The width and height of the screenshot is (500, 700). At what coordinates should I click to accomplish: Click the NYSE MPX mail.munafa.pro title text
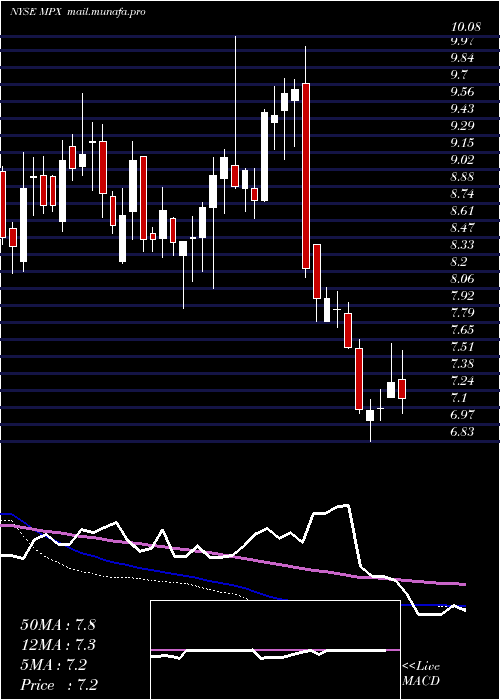78,12
